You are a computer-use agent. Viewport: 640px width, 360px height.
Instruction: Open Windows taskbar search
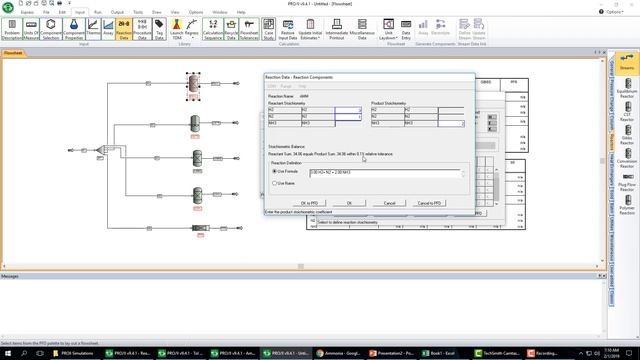[x=24, y=353]
